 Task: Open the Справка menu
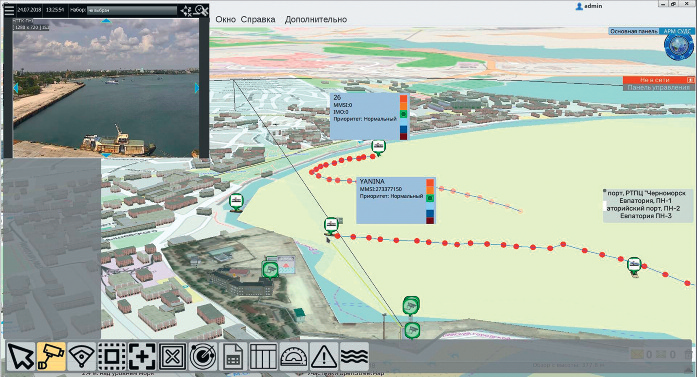pos(258,20)
